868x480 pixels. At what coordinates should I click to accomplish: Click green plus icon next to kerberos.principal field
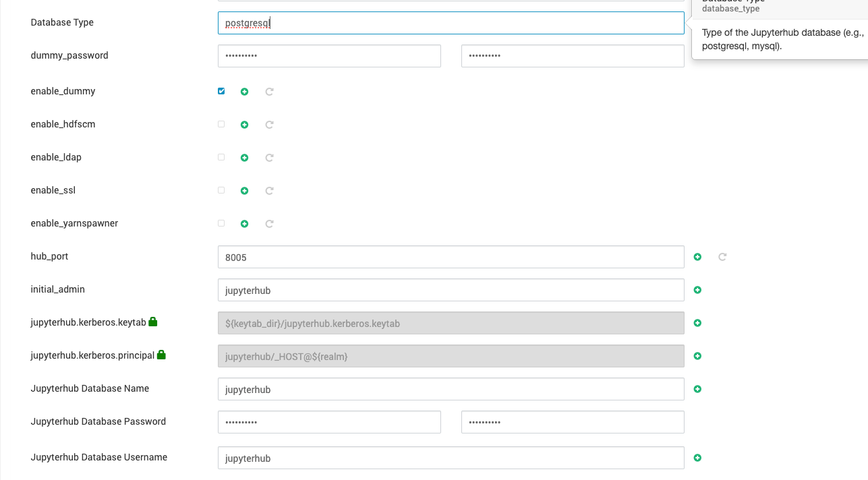pyautogui.click(x=697, y=356)
